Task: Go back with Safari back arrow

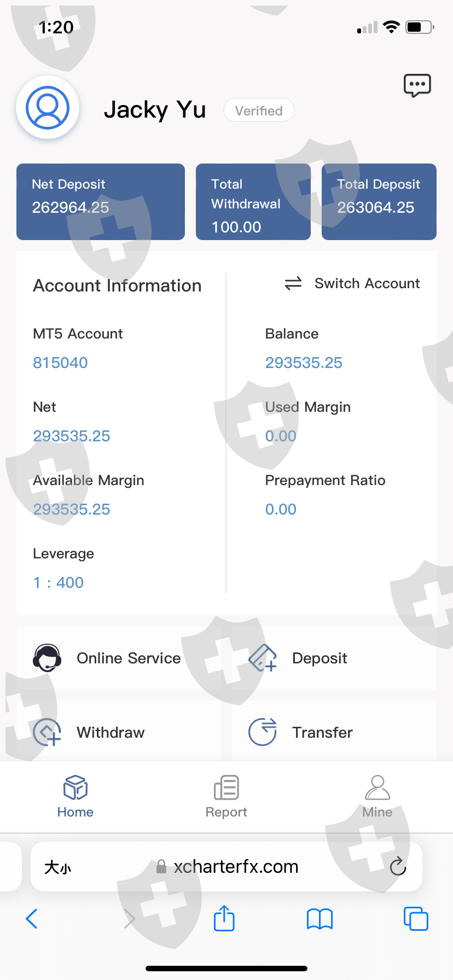Action: [32, 919]
